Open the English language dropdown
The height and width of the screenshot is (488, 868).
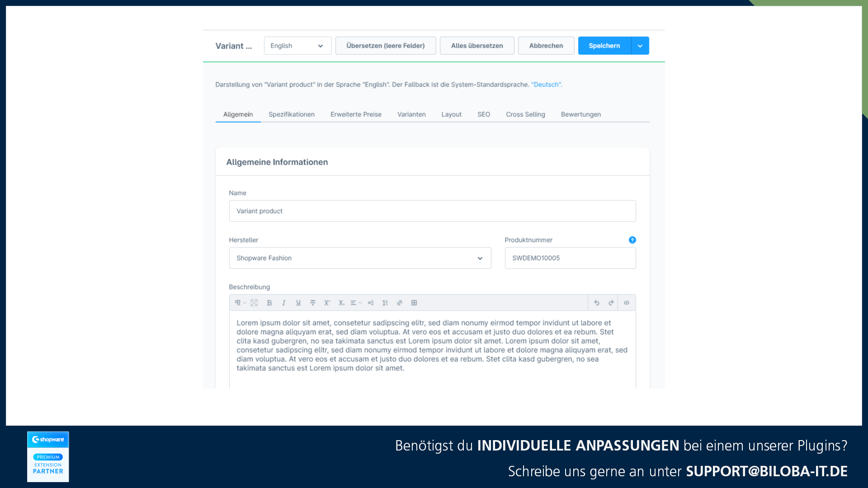click(x=297, y=45)
